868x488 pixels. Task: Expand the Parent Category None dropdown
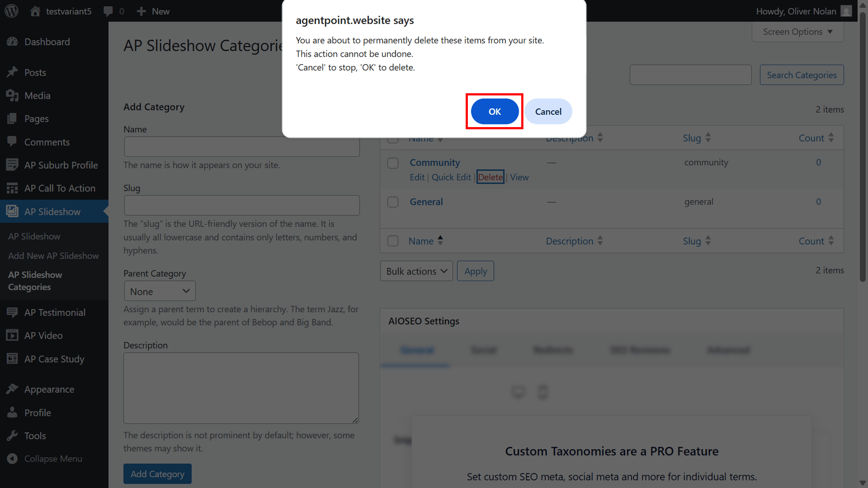(x=160, y=291)
